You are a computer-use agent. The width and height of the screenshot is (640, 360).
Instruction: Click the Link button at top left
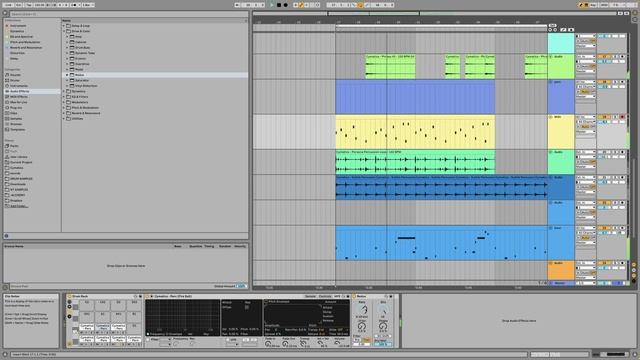(x=9, y=5)
